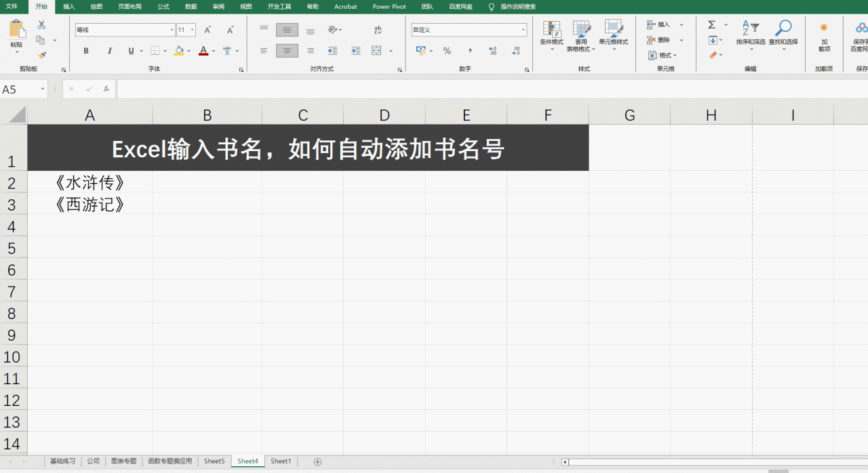The height and width of the screenshot is (473, 868).
Task: Click the Increase Decimal icon
Action: click(492, 51)
